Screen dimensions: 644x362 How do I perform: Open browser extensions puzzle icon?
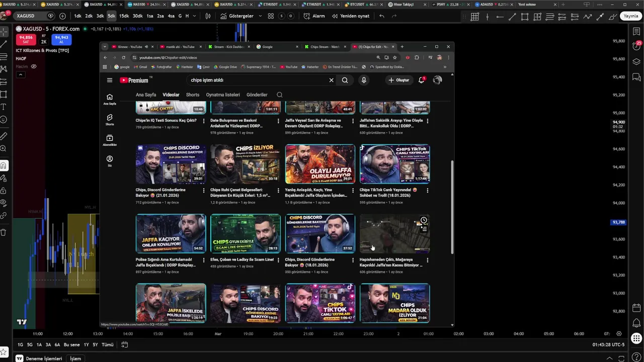point(417,57)
